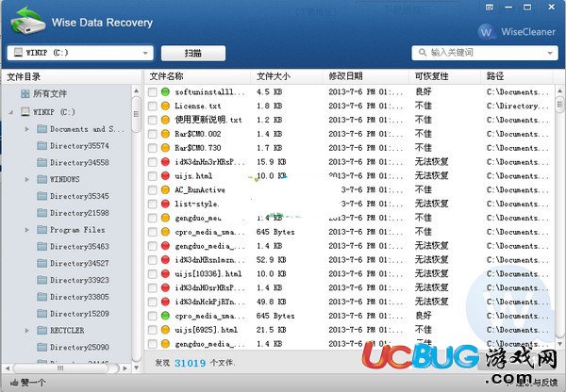Click the 31019 found files count
Image resolution: width=566 pixels, height=392 pixels.
pos(191,363)
